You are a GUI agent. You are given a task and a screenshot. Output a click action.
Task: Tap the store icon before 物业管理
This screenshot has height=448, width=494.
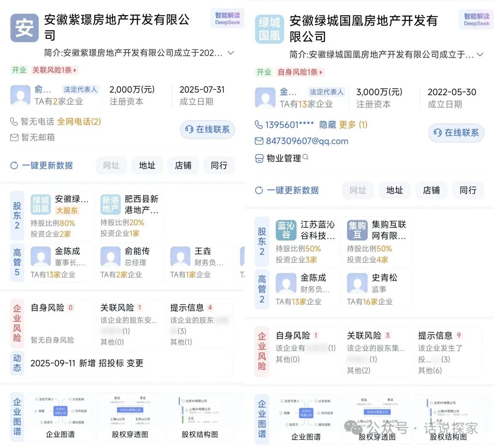(x=259, y=158)
